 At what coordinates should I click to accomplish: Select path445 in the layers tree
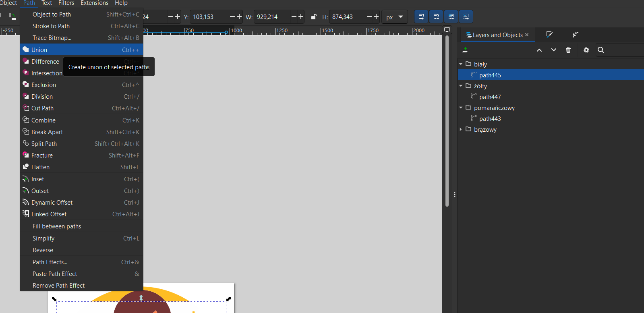click(551, 75)
